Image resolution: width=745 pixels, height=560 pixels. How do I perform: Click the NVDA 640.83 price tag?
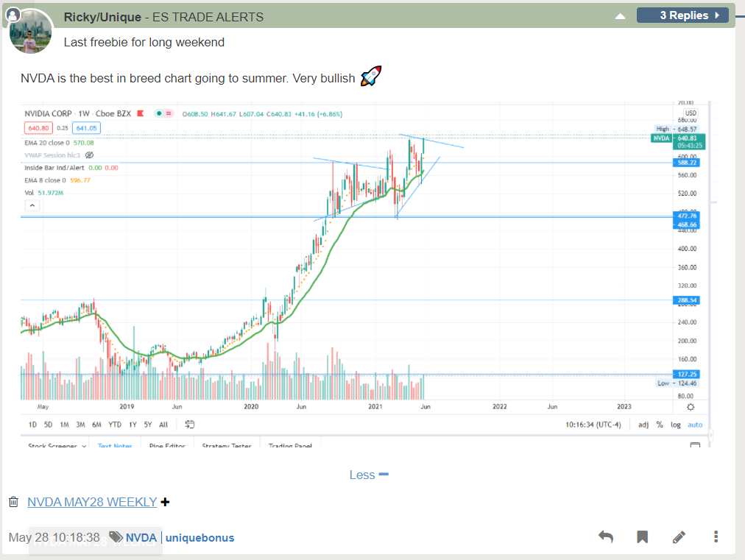678,141
